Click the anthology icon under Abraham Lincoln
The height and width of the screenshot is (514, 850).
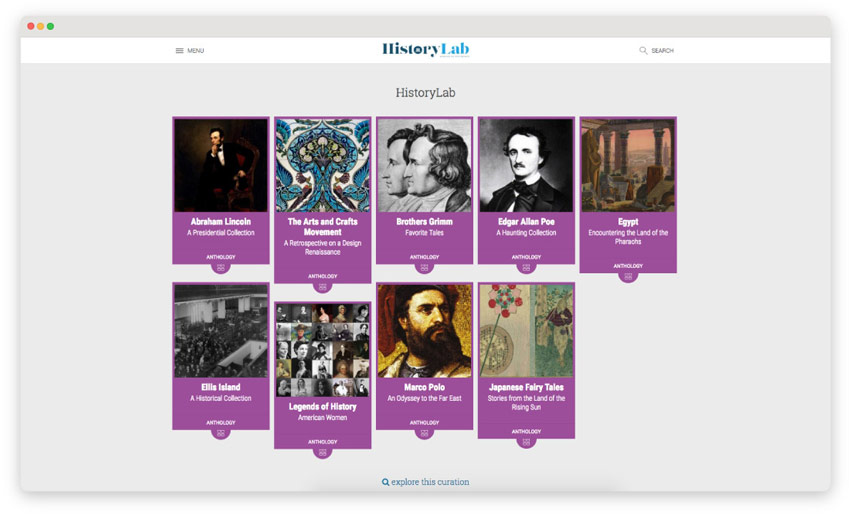(221, 268)
